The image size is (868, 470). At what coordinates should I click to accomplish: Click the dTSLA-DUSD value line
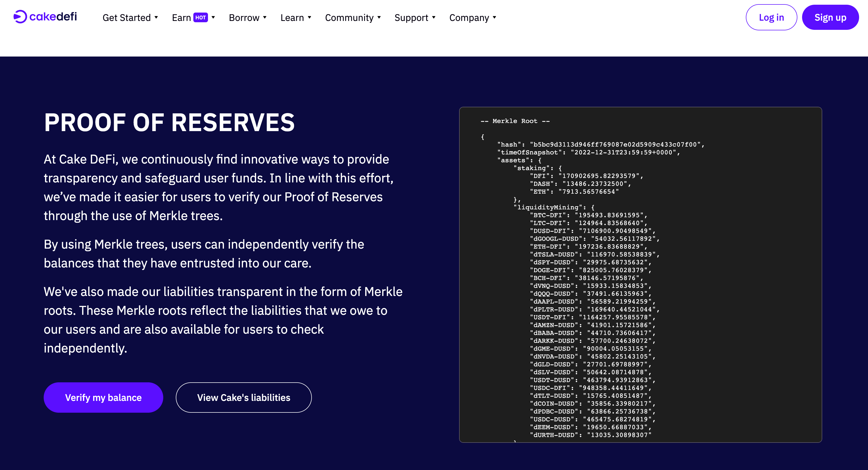coord(595,255)
